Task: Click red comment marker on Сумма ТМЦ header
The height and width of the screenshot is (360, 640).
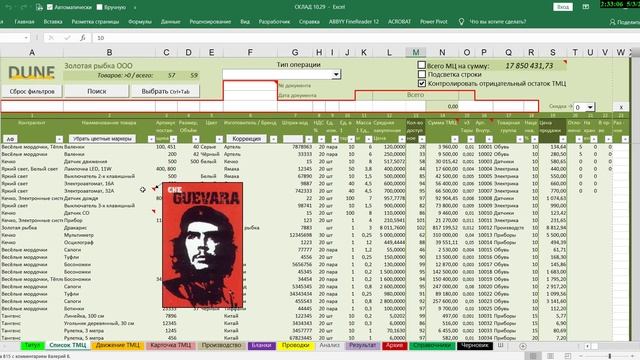Action: (457, 120)
